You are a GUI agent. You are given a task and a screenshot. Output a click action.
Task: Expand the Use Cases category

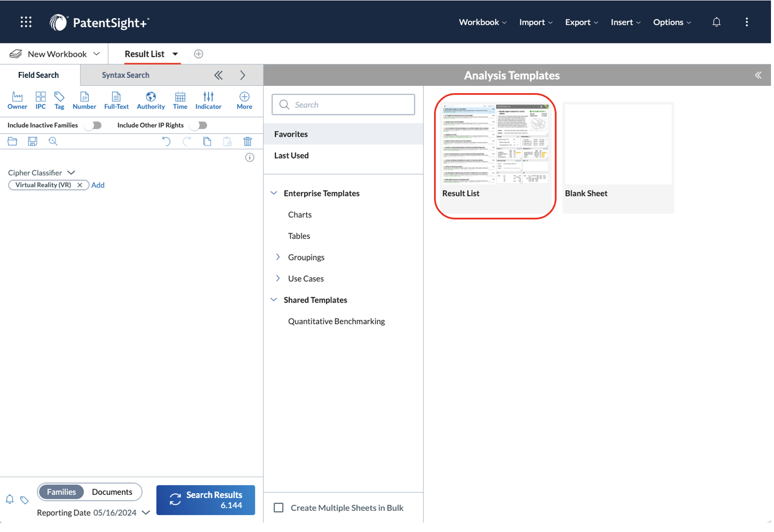point(278,278)
